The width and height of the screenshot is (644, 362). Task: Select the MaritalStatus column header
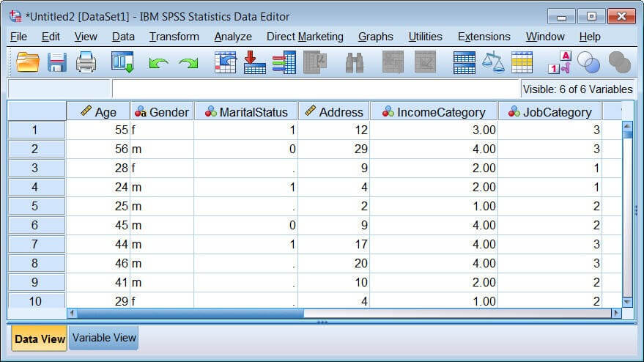[245, 112]
